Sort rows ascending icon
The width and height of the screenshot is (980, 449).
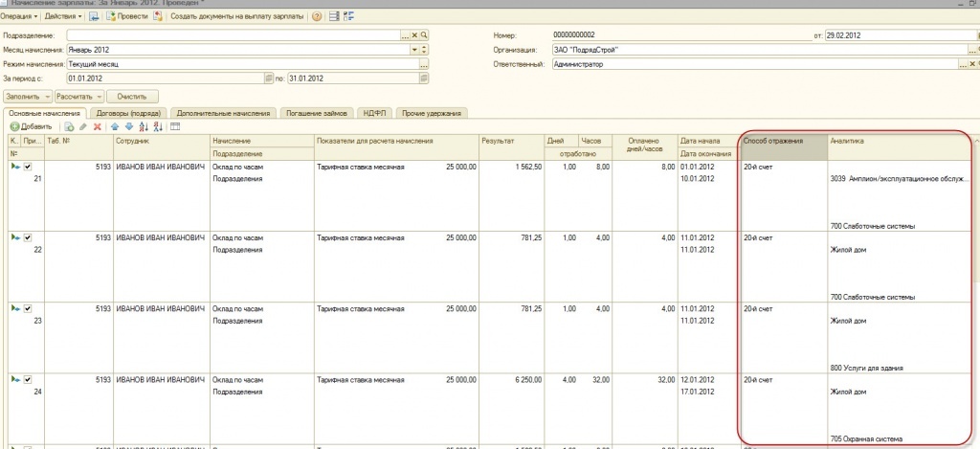tap(144, 127)
